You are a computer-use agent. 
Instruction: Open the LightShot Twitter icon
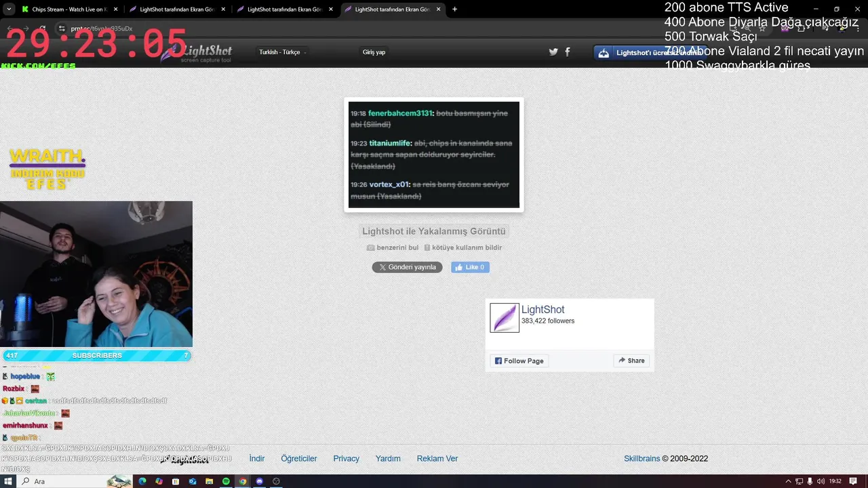click(x=553, y=52)
